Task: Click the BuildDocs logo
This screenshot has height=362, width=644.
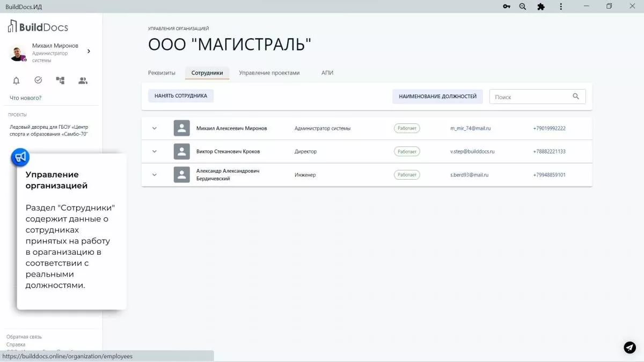Action: pos(38,26)
